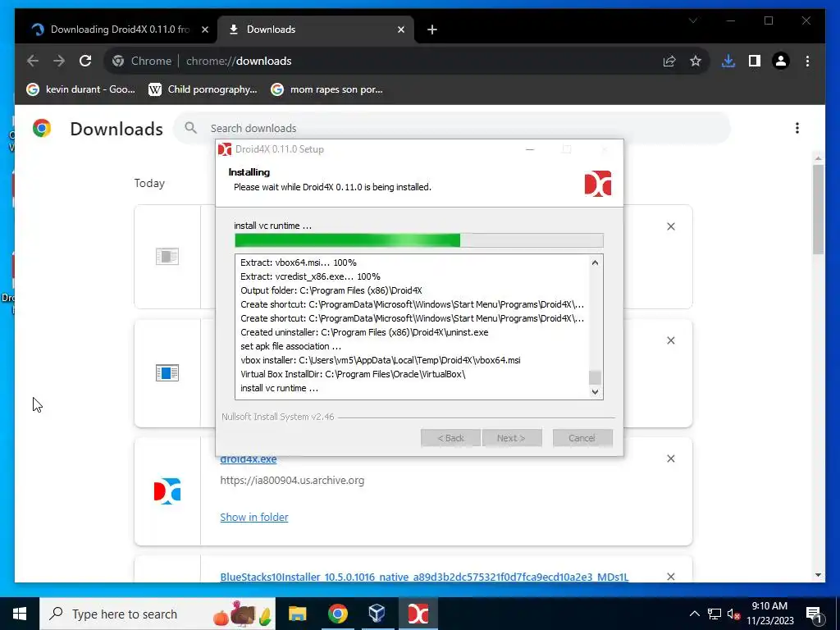This screenshot has width=840, height=630.
Task: Click the installer log scroll up arrow
Action: tap(596, 262)
